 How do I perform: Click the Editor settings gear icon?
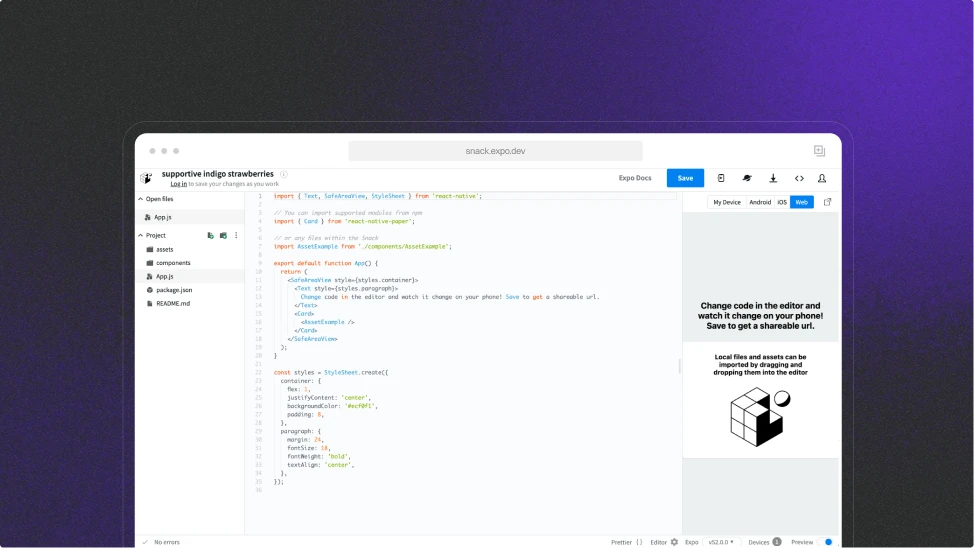click(x=675, y=542)
